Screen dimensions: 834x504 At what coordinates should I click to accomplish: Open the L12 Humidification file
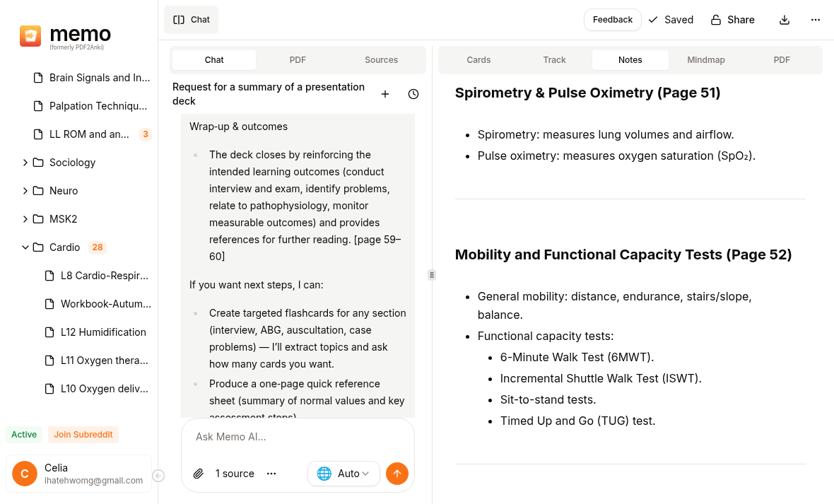[x=103, y=332]
